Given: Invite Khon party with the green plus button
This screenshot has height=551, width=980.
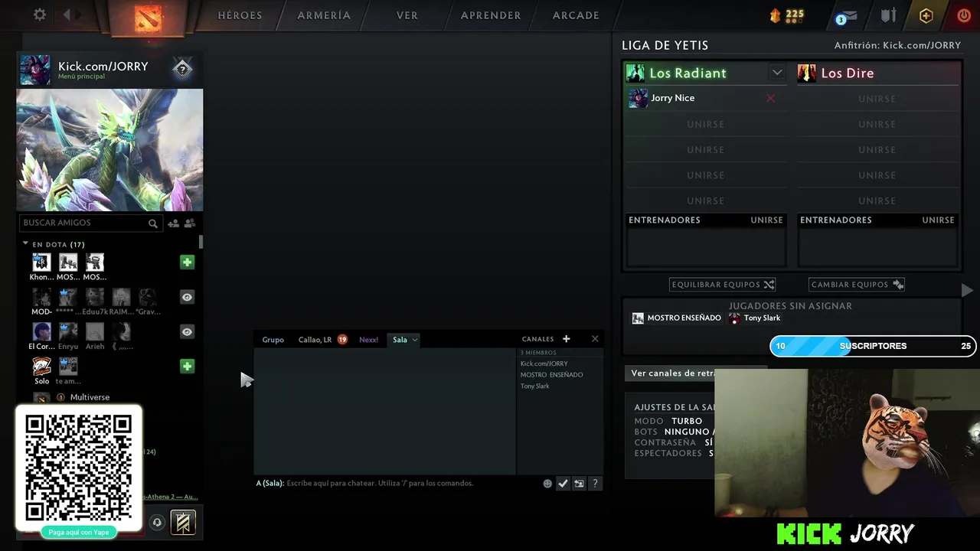Looking at the screenshot, I should click(x=187, y=262).
